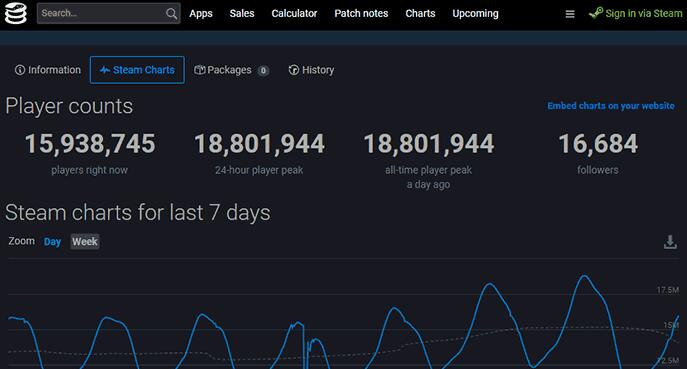The image size is (687, 369).
Task: Click the latest peak on player chart
Action: [x=584, y=276]
